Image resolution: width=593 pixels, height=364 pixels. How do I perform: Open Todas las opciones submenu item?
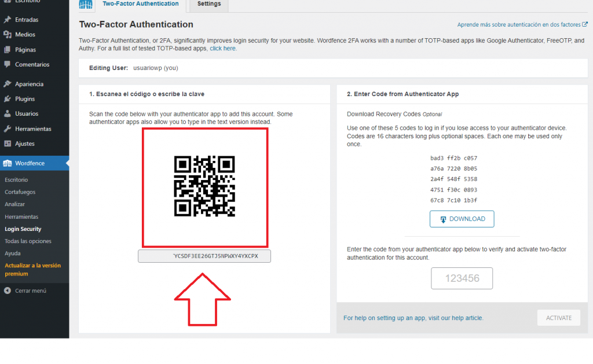28,241
